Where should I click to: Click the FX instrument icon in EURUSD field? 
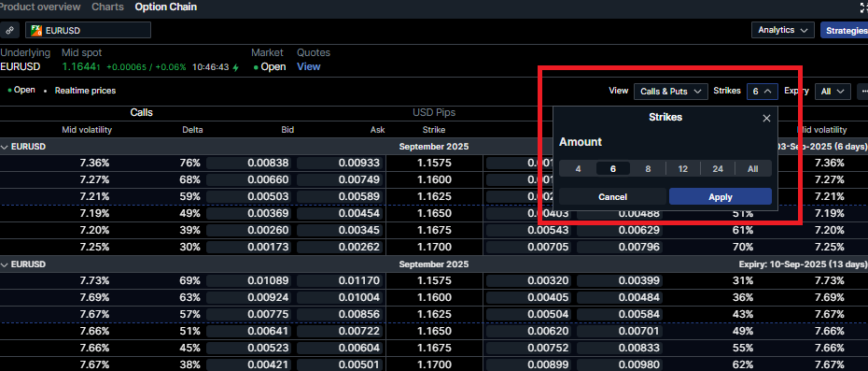click(x=36, y=31)
